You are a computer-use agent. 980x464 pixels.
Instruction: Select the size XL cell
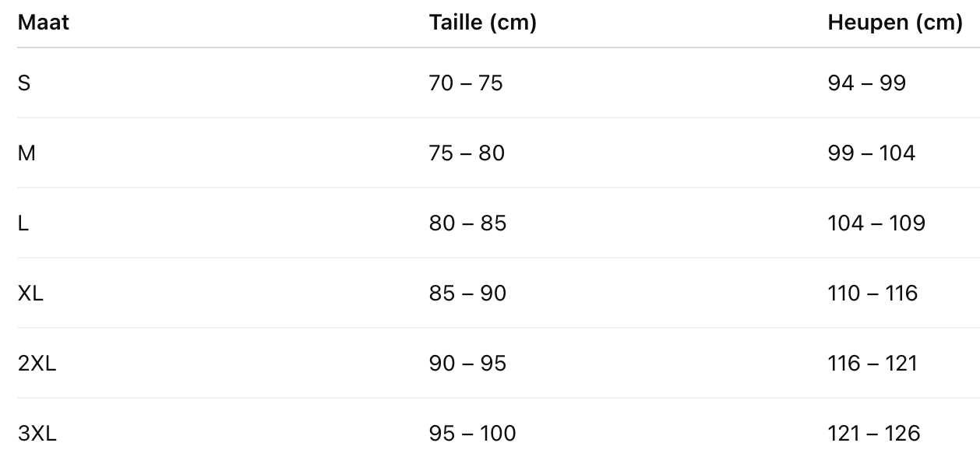[30, 293]
